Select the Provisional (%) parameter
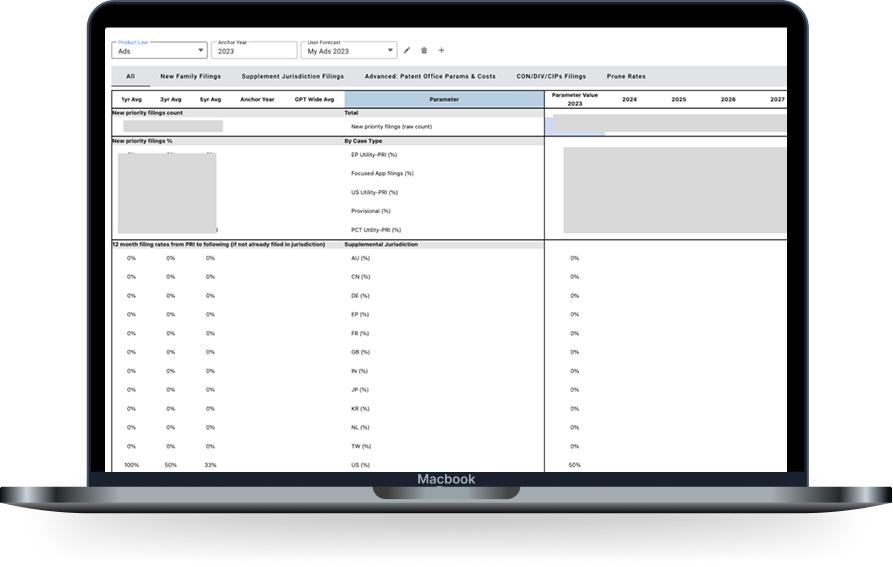 pyautogui.click(x=371, y=211)
